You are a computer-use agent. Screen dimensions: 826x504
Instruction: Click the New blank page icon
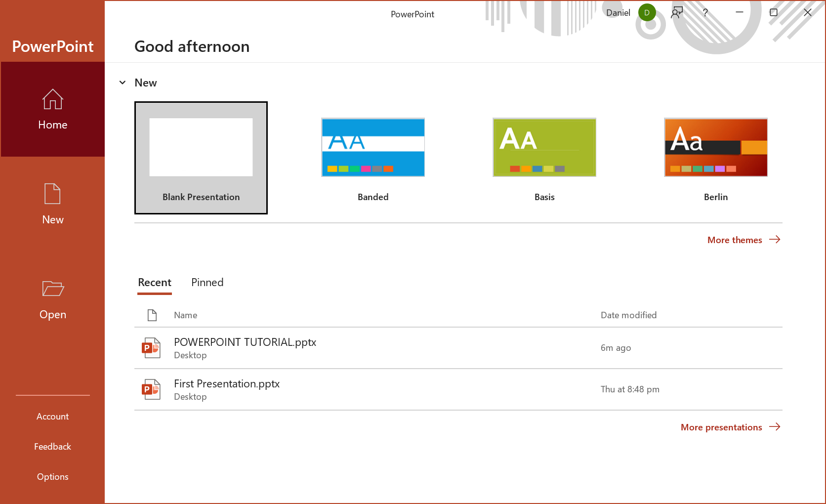[52, 194]
